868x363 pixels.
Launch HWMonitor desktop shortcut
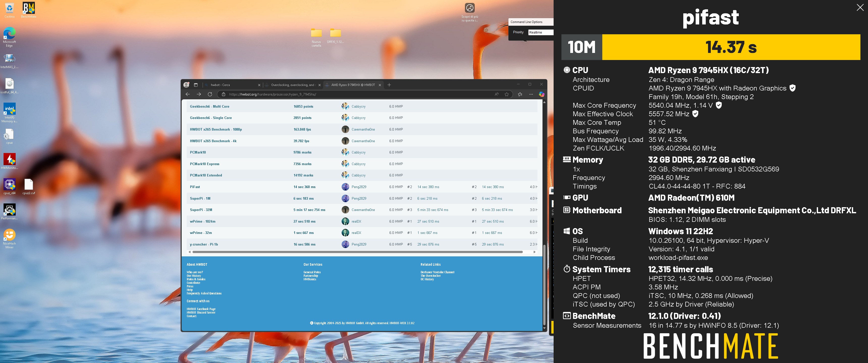coord(9,161)
